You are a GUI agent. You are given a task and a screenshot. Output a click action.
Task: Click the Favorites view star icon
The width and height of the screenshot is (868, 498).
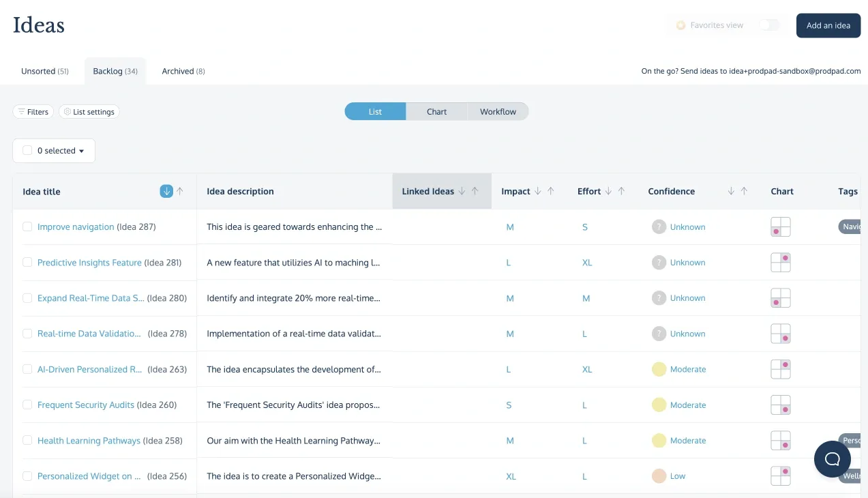[x=680, y=25]
